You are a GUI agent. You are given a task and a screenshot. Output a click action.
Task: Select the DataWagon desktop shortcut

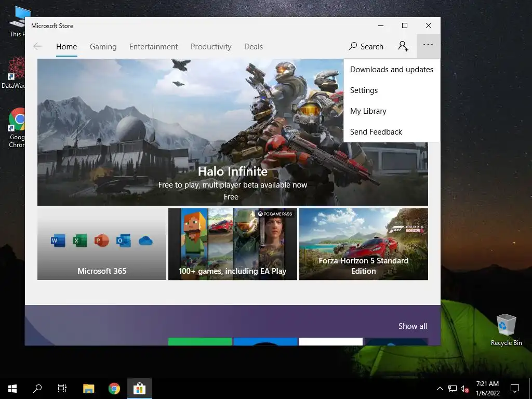tap(14, 72)
